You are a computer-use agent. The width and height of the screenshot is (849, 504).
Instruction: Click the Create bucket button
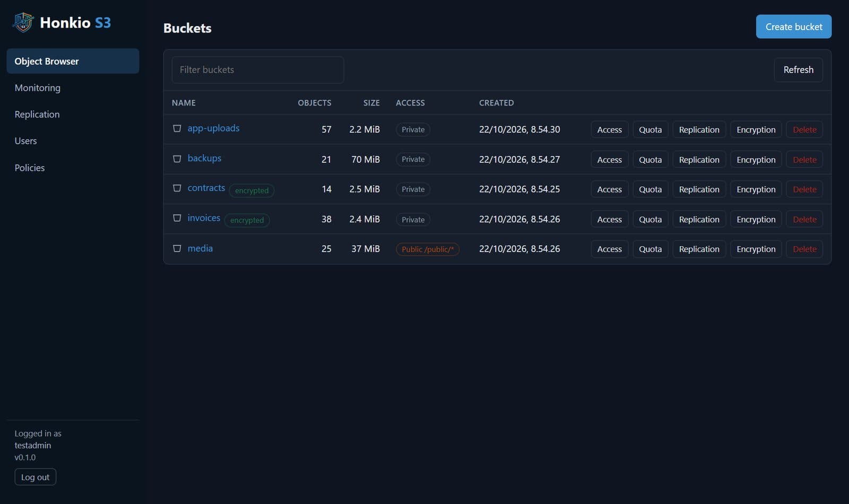point(794,27)
